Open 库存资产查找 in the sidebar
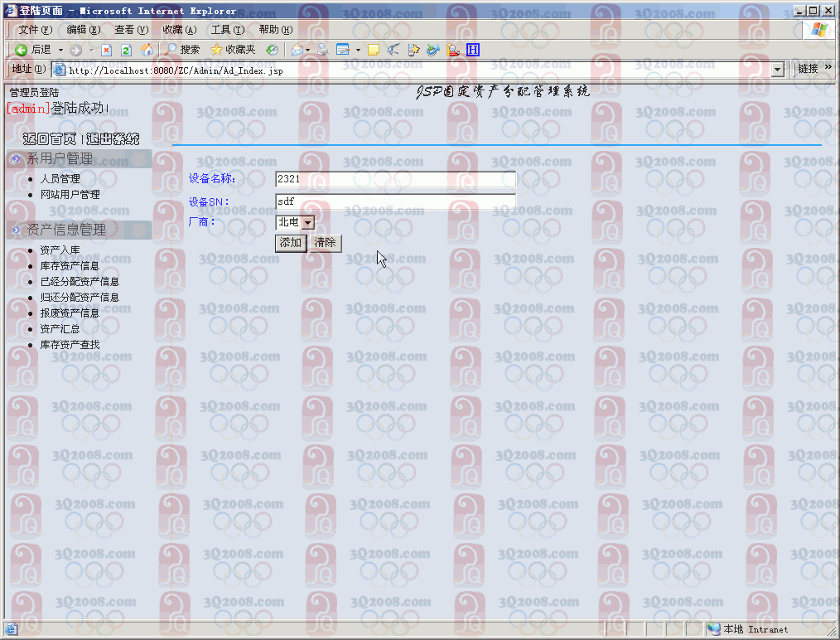Screen dimensions: 840x640 (x=70, y=345)
